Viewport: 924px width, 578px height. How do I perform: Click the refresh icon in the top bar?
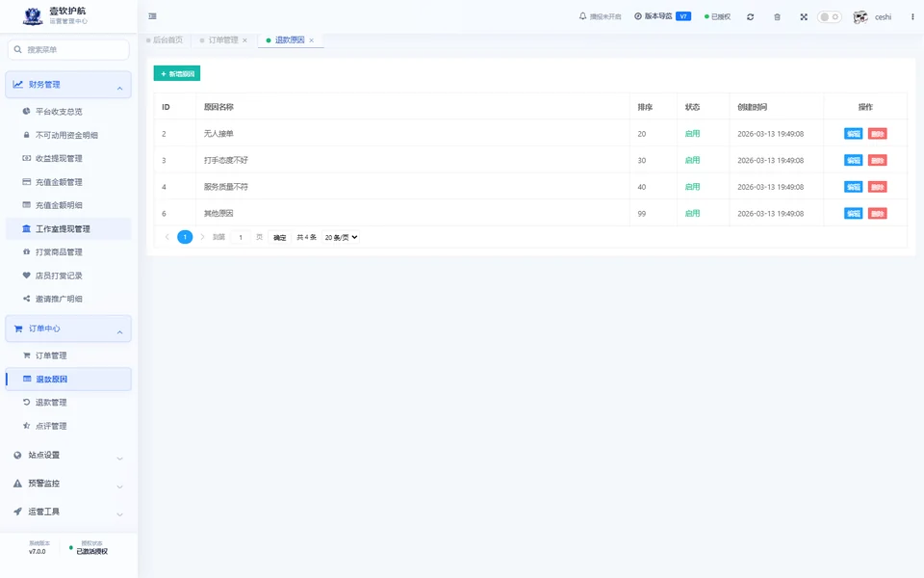750,17
